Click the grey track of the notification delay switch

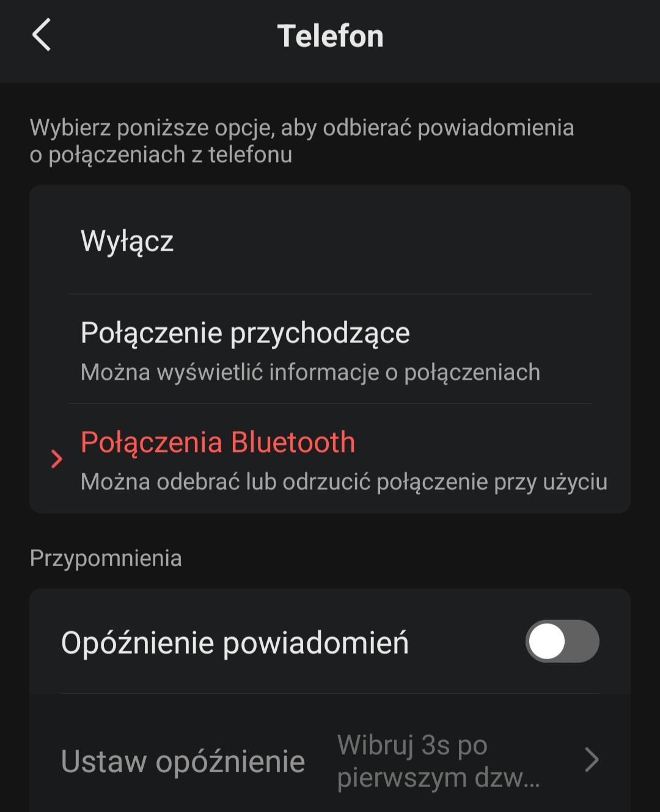click(583, 641)
